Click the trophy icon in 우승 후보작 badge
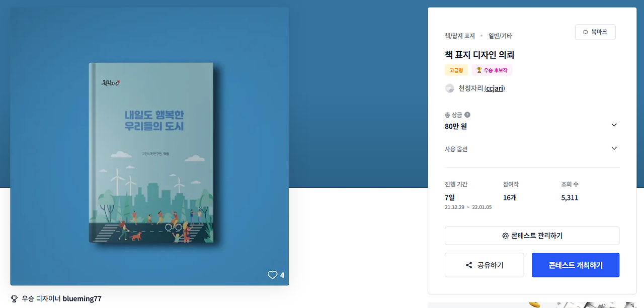The image size is (644, 308). [x=479, y=70]
